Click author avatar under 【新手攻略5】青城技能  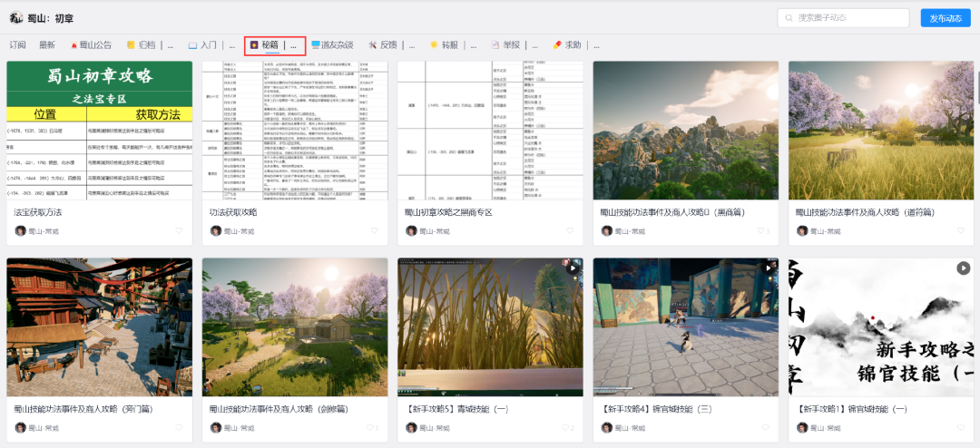[x=411, y=428]
